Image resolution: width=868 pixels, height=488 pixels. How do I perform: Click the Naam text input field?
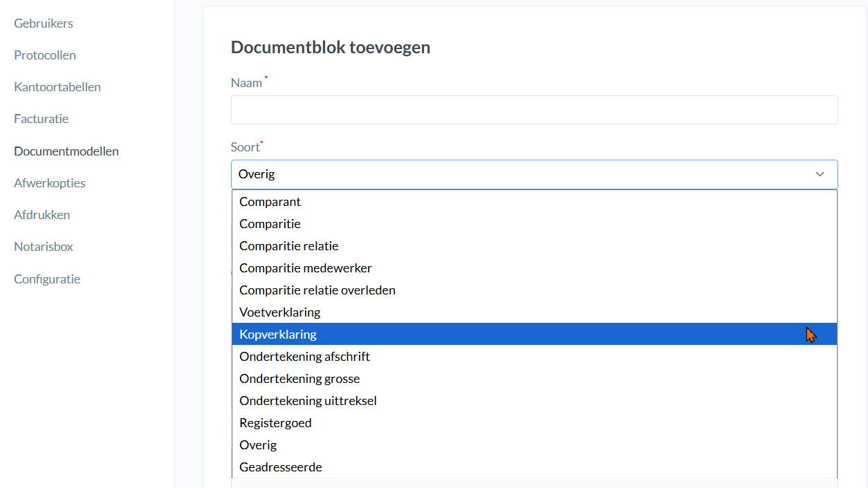click(534, 110)
